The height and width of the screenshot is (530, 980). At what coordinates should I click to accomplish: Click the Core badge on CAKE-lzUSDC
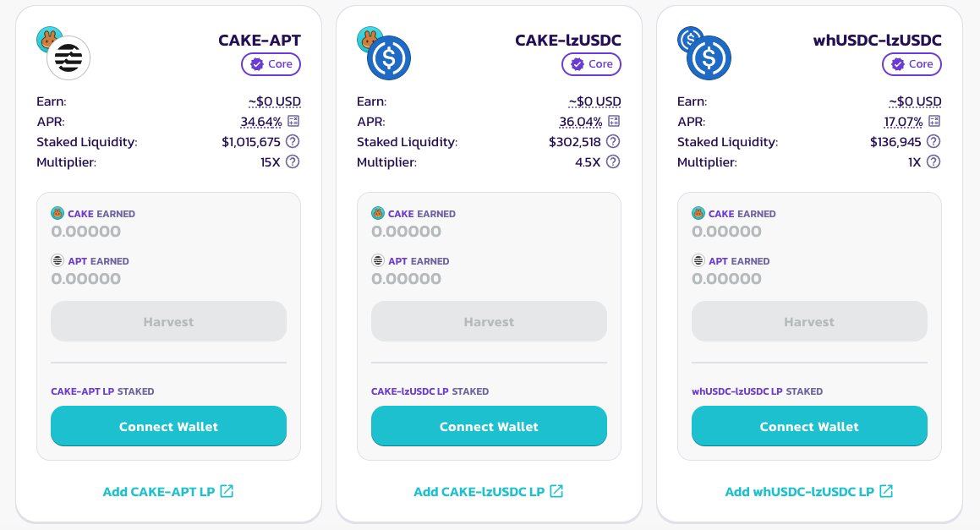(x=591, y=64)
